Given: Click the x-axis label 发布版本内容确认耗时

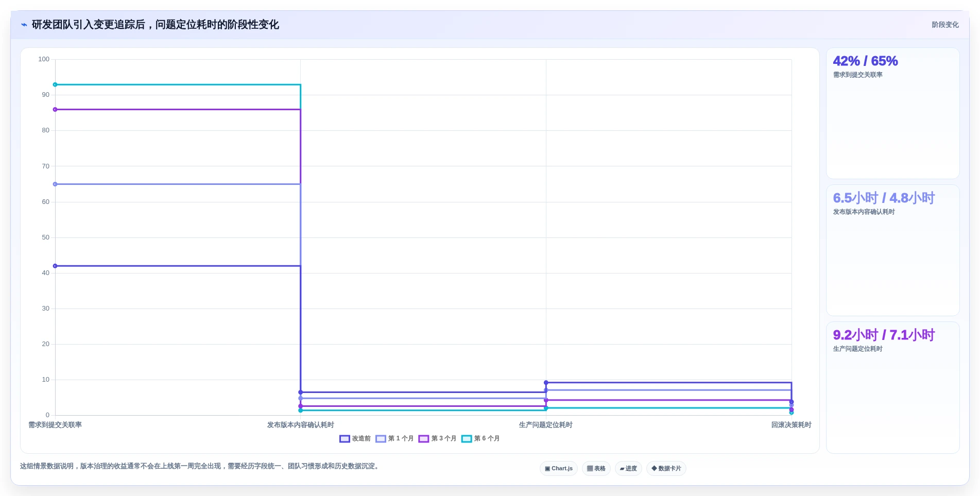Looking at the screenshot, I should pyautogui.click(x=301, y=425).
